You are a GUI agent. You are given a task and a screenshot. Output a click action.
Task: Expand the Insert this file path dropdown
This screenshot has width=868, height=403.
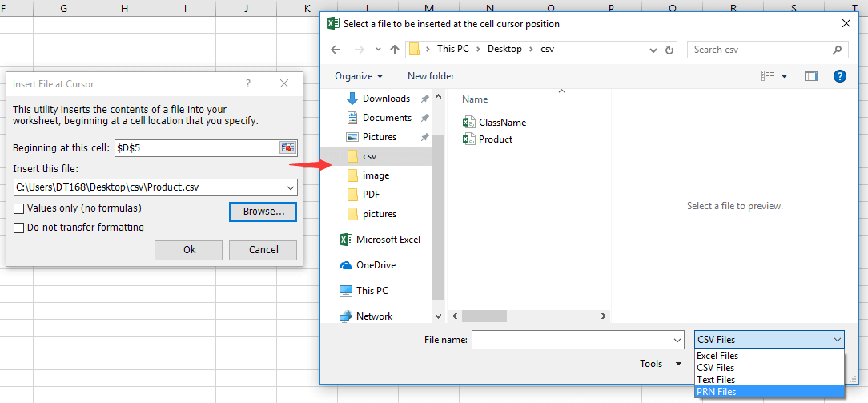291,187
